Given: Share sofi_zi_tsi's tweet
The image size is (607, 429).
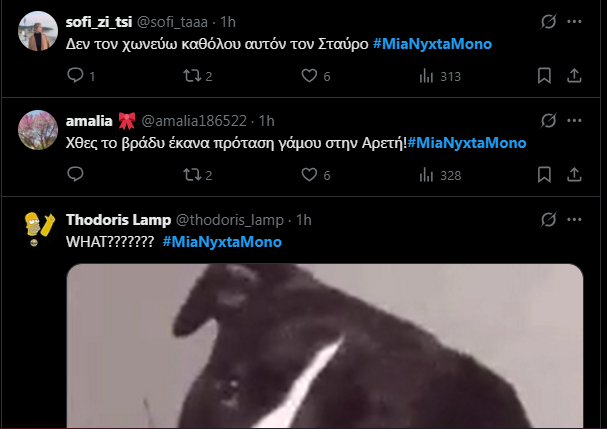Looking at the screenshot, I should click(574, 76).
